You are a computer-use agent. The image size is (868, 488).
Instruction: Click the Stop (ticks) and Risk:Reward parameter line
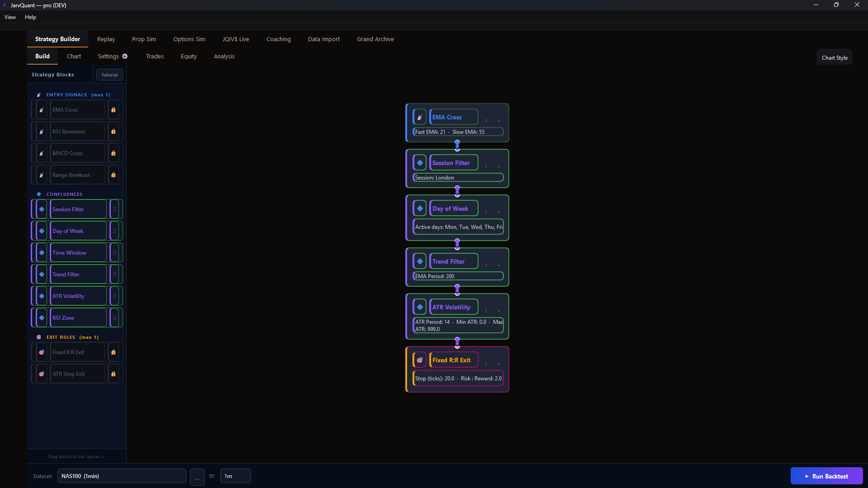pyautogui.click(x=458, y=379)
